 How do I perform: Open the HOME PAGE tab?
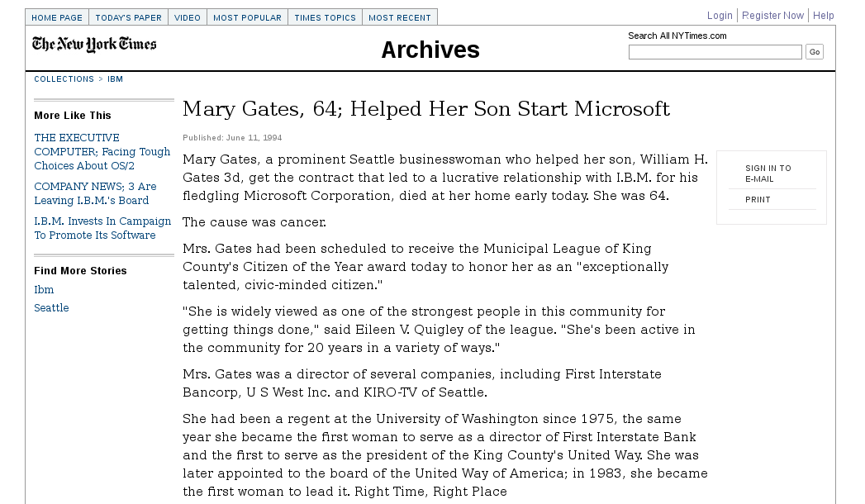(x=57, y=17)
